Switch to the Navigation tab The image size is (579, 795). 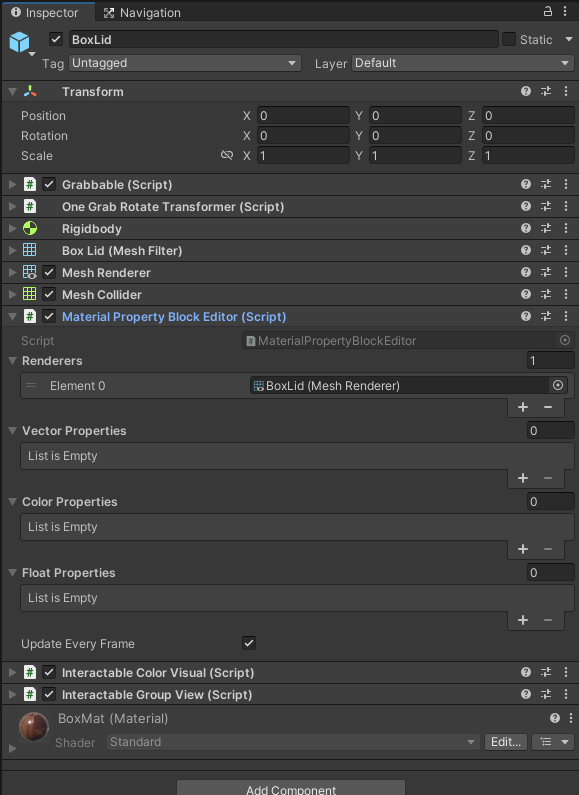point(142,13)
